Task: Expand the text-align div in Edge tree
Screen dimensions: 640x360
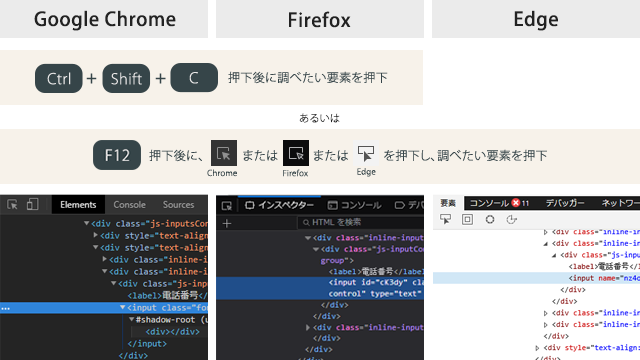Action: [537, 348]
